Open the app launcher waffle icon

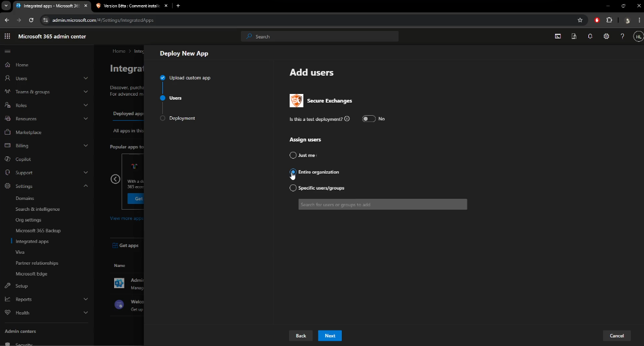(x=7, y=36)
